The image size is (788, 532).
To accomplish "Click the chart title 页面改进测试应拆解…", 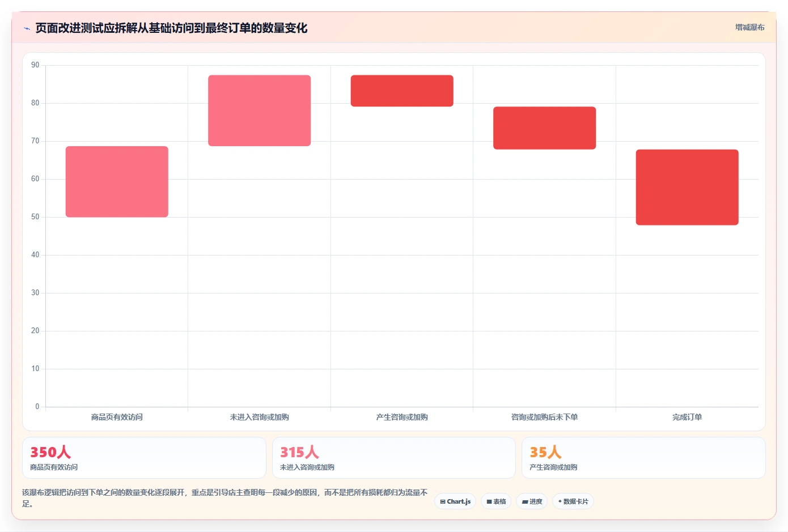I will click(x=171, y=28).
